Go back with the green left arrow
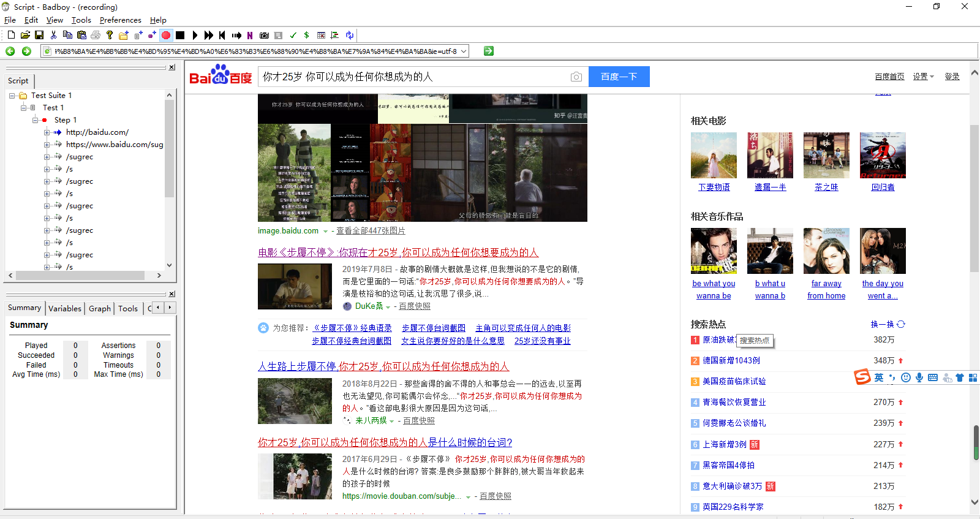The image size is (980, 519). pos(10,51)
